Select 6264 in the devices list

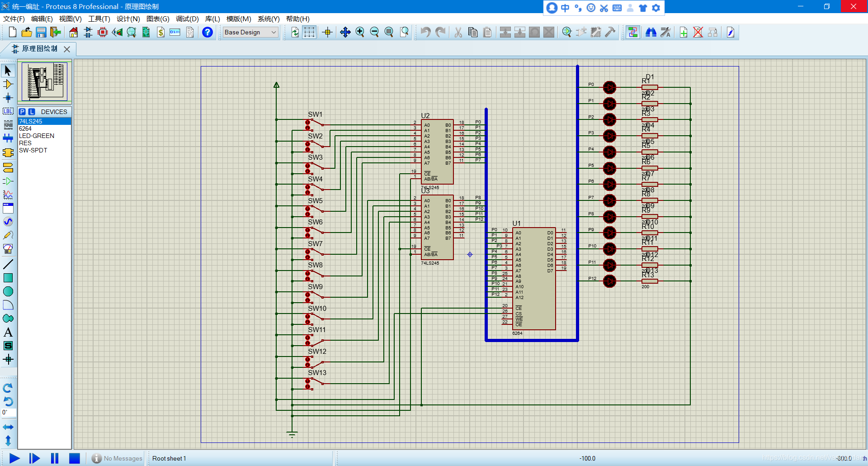click(44, 128)
